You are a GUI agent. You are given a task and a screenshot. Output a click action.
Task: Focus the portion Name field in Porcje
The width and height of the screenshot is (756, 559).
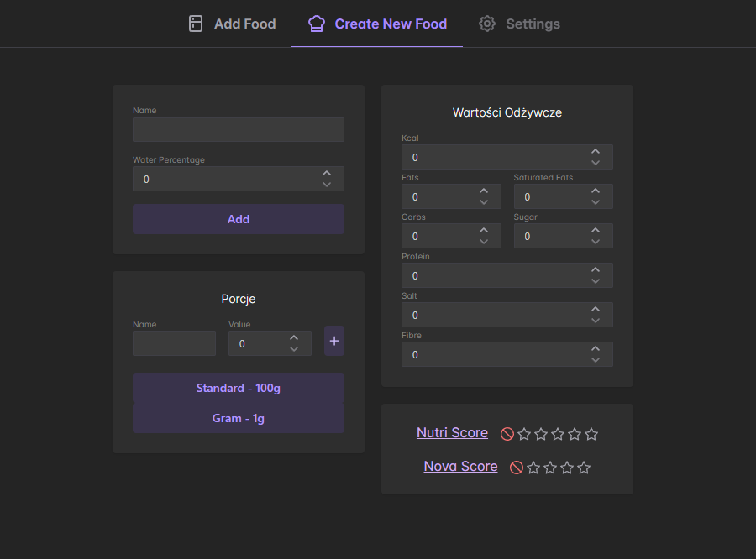tap(174, 343)
